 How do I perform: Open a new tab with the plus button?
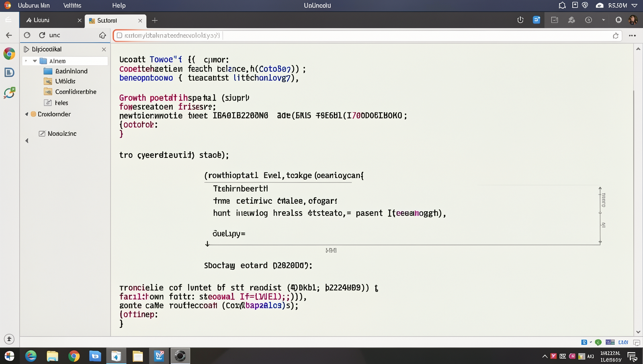155,20
